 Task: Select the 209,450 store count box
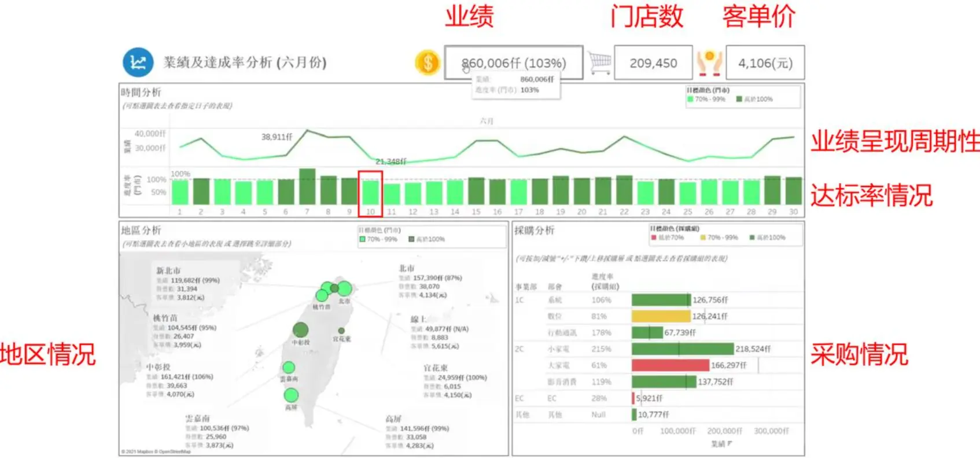[653, 63]
